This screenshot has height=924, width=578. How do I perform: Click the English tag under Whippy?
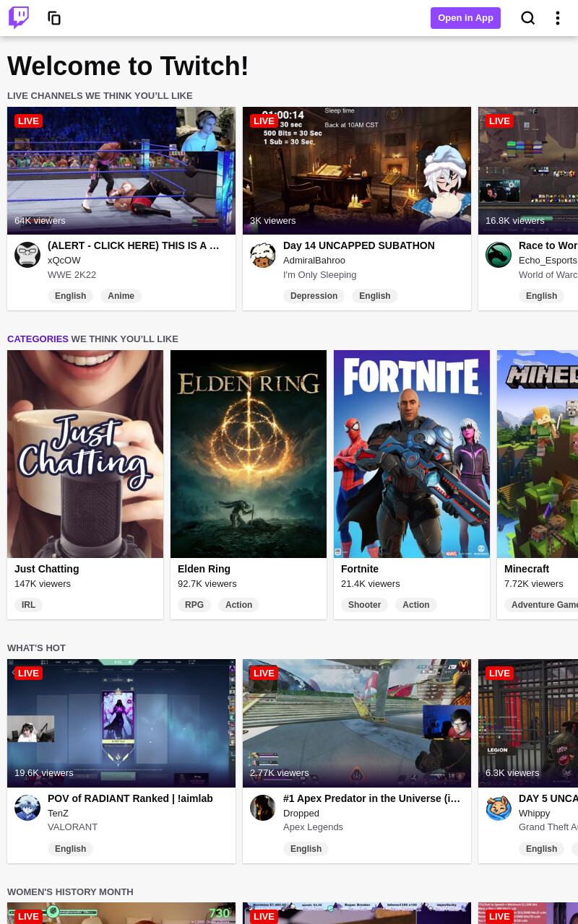click(x=541, y=849)
